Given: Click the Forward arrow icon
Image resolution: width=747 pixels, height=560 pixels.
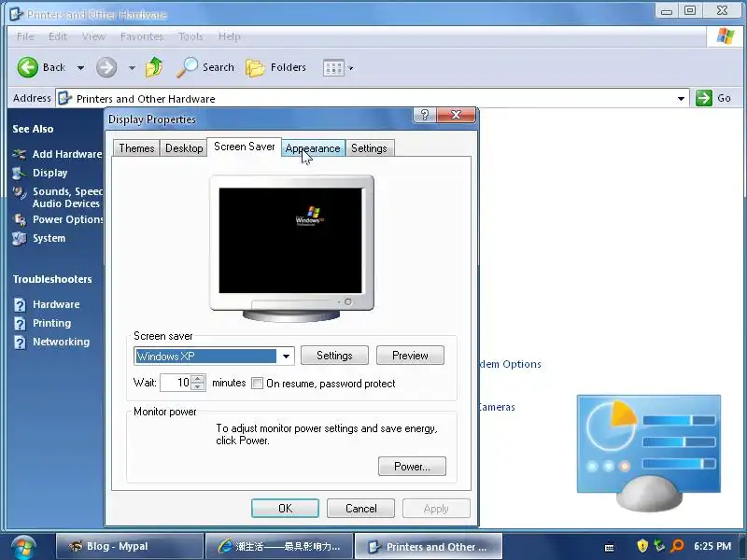Looking at the screenshot, I should [106, 67].
